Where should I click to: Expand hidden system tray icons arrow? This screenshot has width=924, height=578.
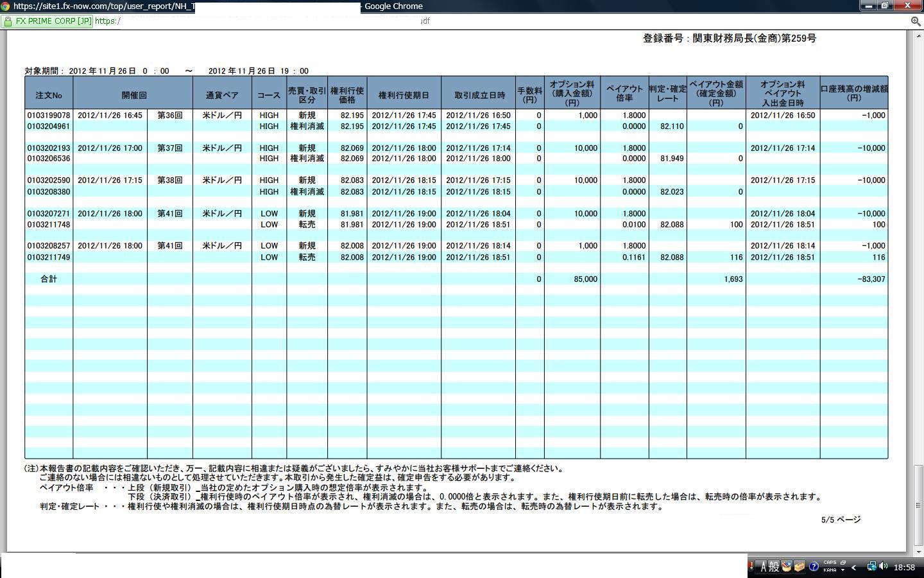click(x=854, y=567)
